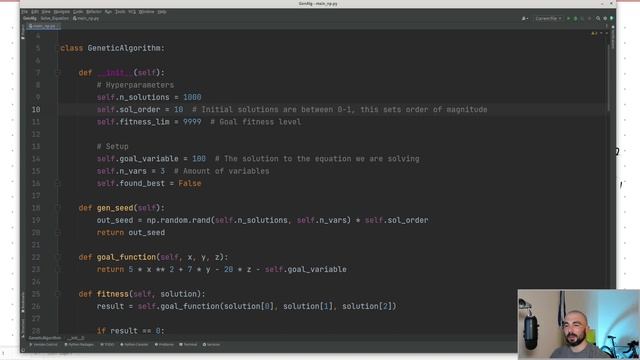Image resolution: width=640 pixels, height=360 pixels.
Task: Open TODO tool window
Action: click(107, 344)
